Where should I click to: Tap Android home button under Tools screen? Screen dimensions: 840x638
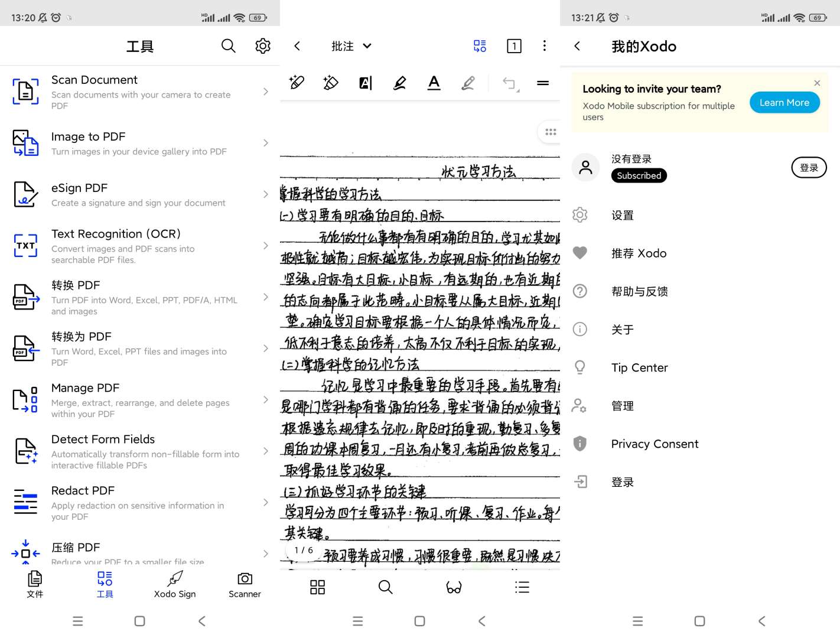139,621
